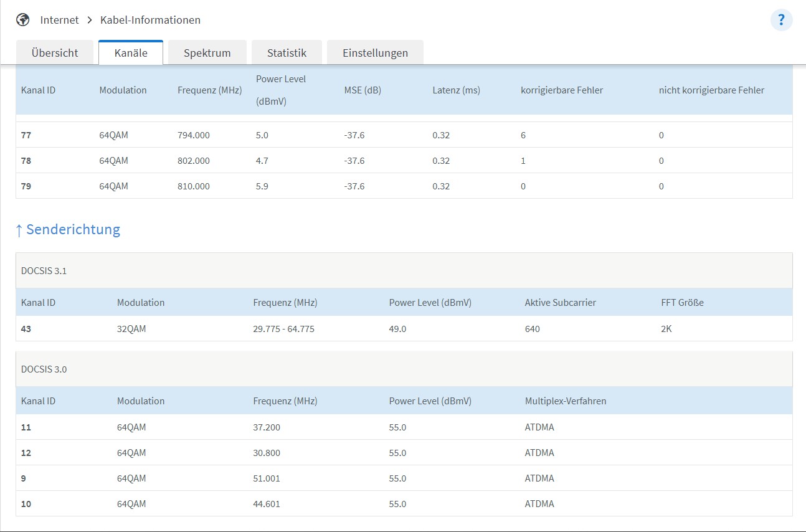Click the Internet breadcrumb link
Screen dimensions: 806x532
(x=59, y=20)
